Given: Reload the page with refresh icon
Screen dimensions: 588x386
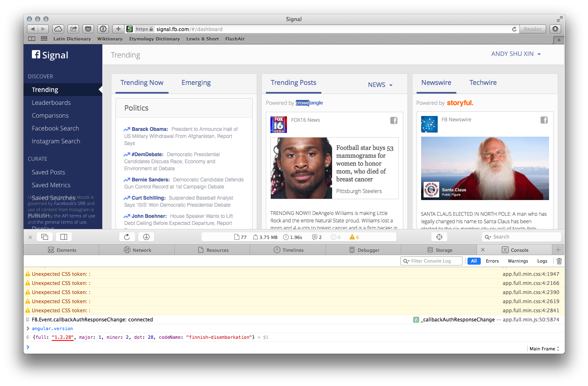Looking at the screenshot, I should [x=514, y=29].
